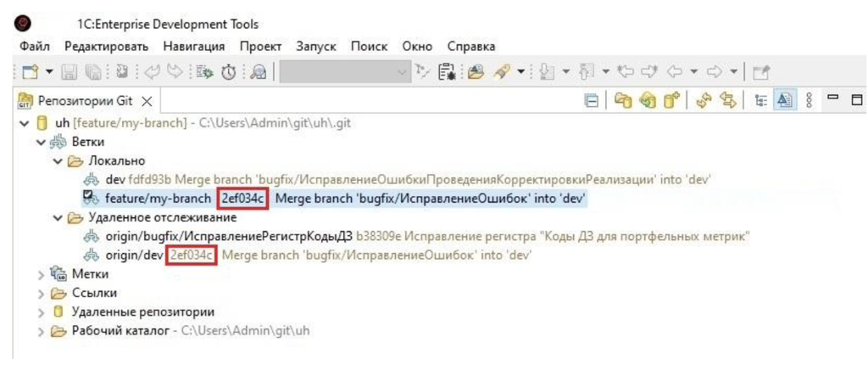Click the stopwatch icon in main toolbar

pos(229,72)
